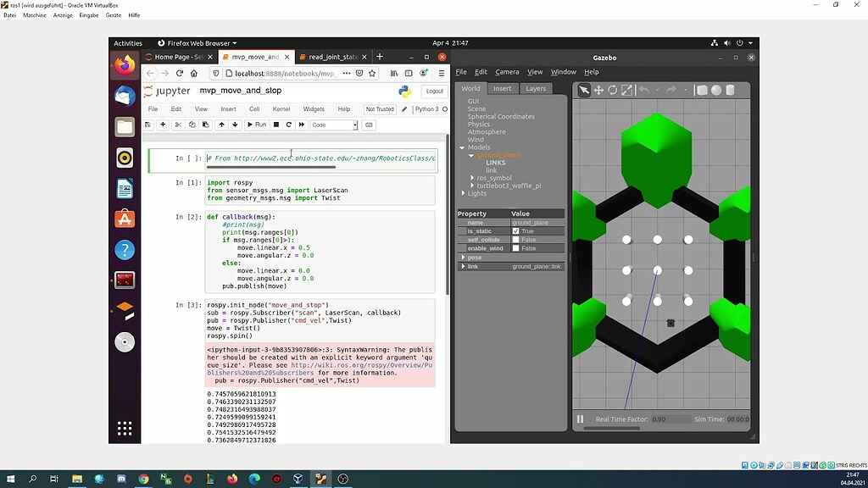Screen dimensions: 868x488
Task: Expand the Lights tree node
Action: coord(462,193)
